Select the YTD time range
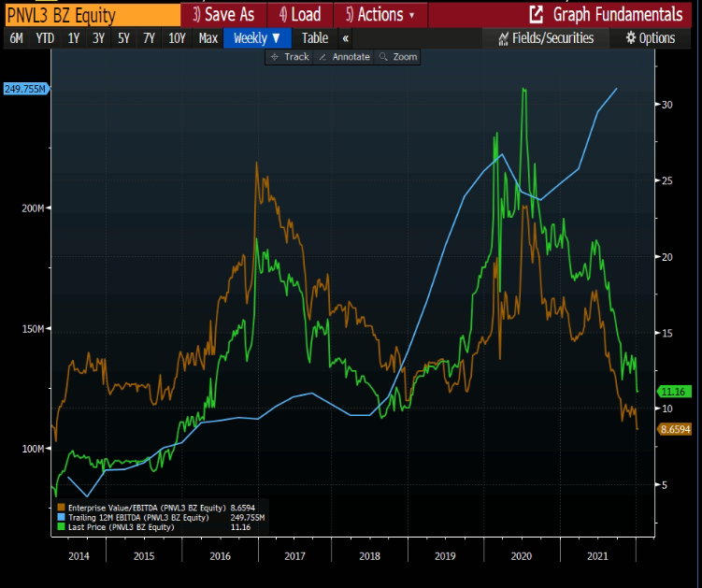 coord(45,38)
